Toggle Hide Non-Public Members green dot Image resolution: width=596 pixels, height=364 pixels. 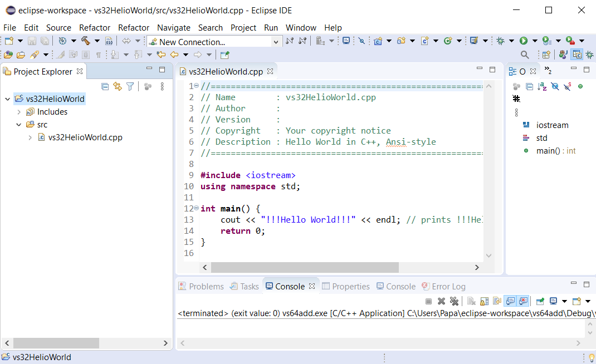click(580, 86)
